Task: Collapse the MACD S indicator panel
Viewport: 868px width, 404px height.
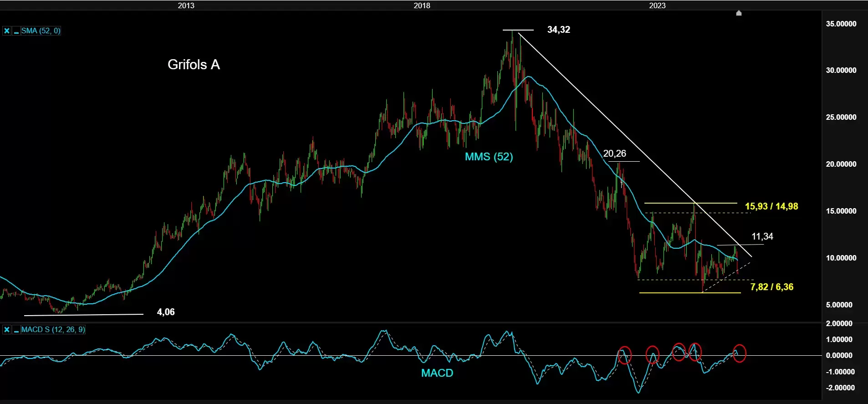Action: pyautogui.click(x=16, y=329)
